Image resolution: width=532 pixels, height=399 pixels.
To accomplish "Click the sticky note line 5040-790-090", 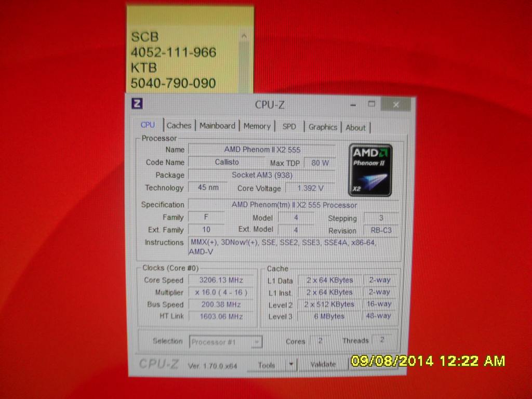I will (x=174, y=83).
